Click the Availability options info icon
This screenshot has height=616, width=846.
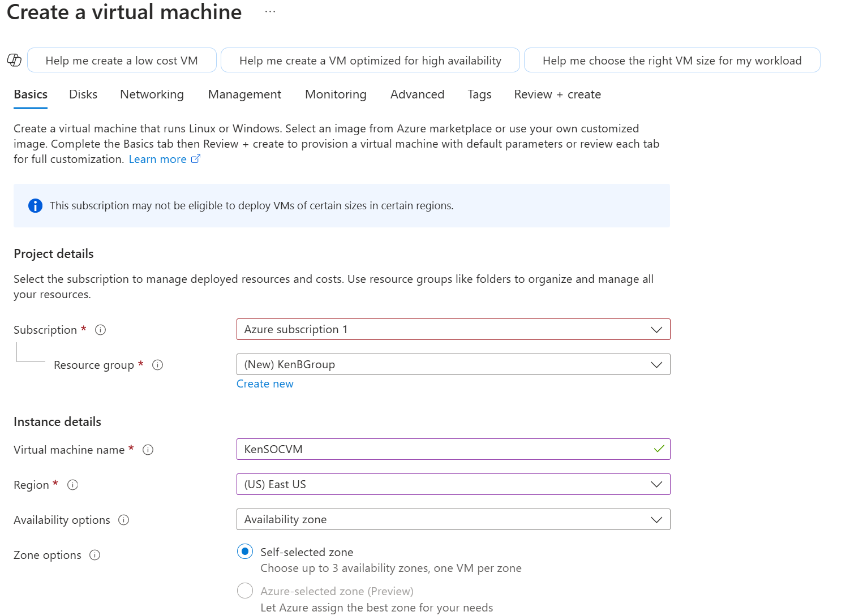click(x=123, y=520)
